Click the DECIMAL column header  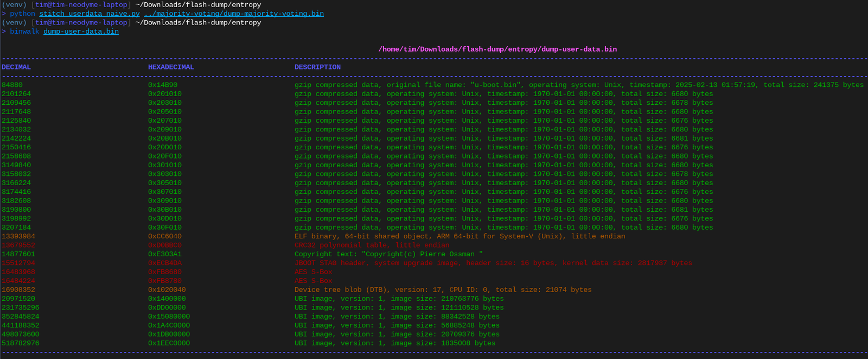16,67
